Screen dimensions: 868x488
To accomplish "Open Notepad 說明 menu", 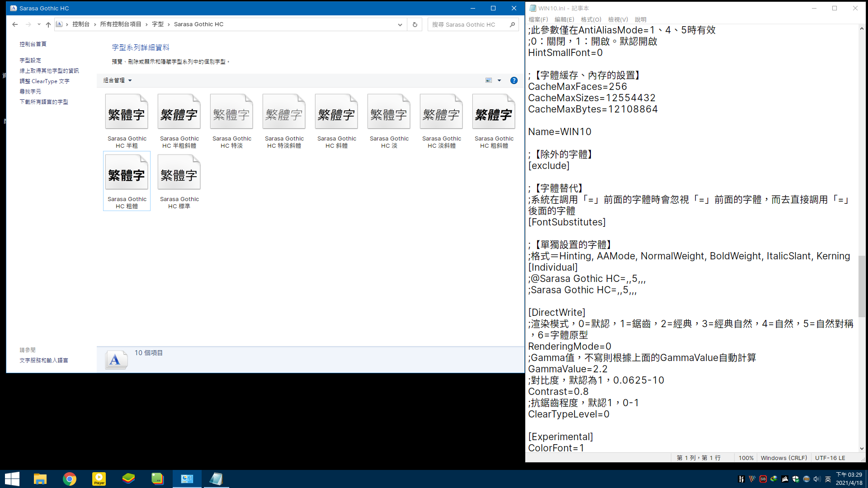I will [x=641, y=19].
